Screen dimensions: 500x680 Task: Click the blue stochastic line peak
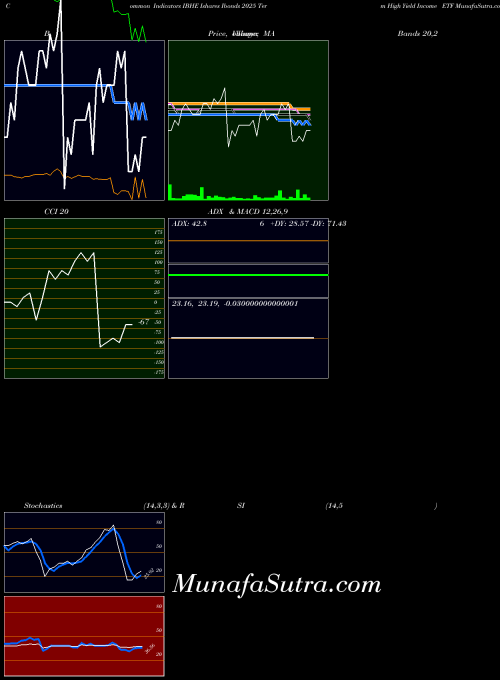tap(114, 529)
